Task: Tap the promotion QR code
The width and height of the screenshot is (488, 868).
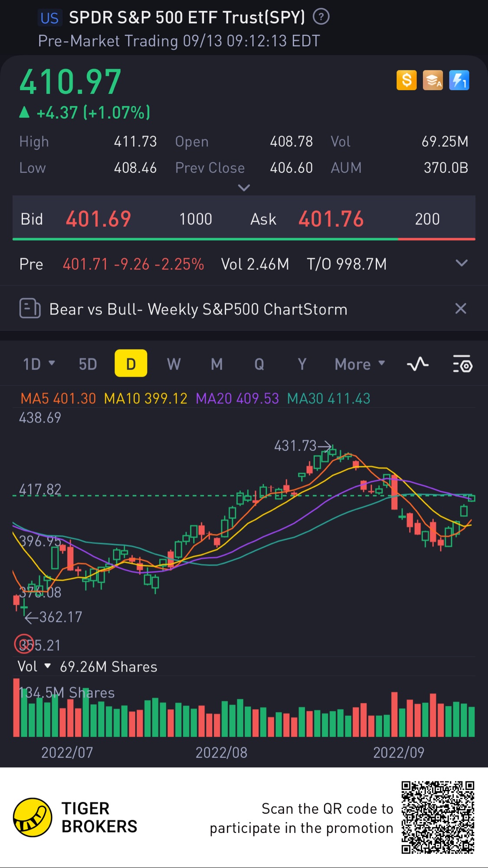Action: tap(438, 817)
